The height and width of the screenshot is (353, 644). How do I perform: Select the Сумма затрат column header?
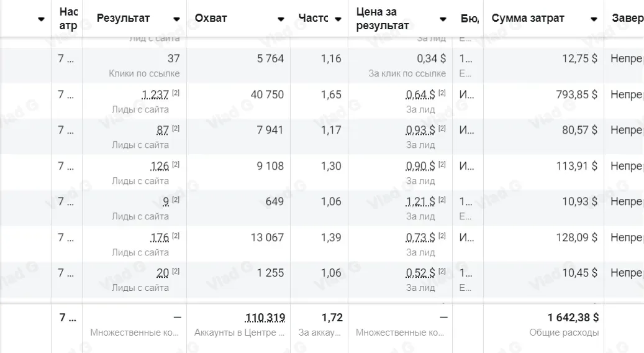coord(528,18)
